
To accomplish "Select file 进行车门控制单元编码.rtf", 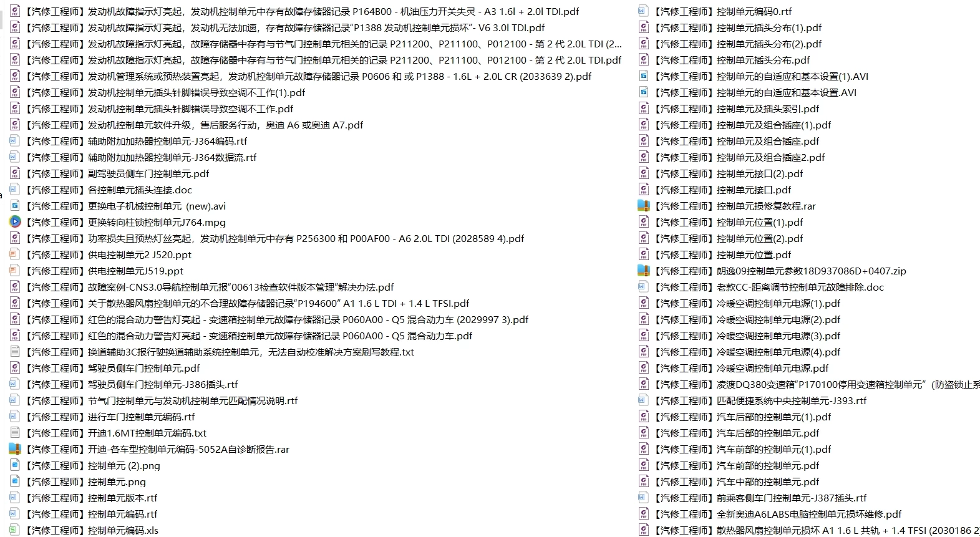I will [141, 417].
